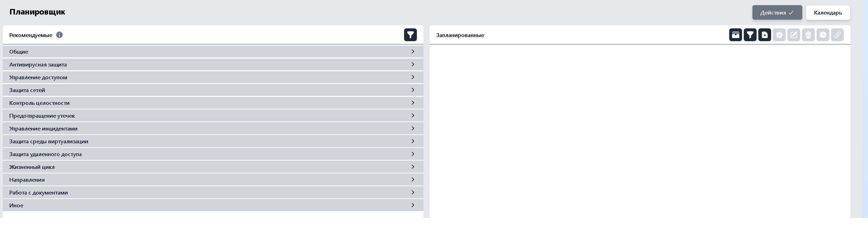Click the Рекомендуемые panel heading
Viewport: 868px width, 226px height.
pyautogui.click(x=31, y=35)
